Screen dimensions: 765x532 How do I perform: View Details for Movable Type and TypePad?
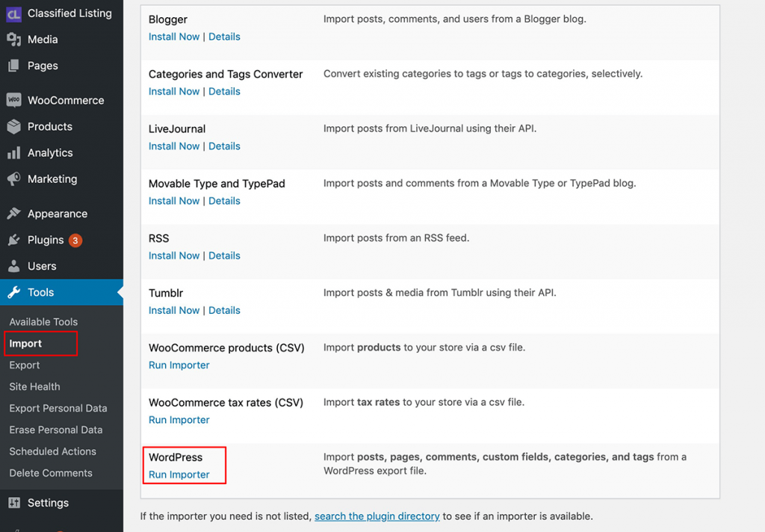click(x=224, y=200)
